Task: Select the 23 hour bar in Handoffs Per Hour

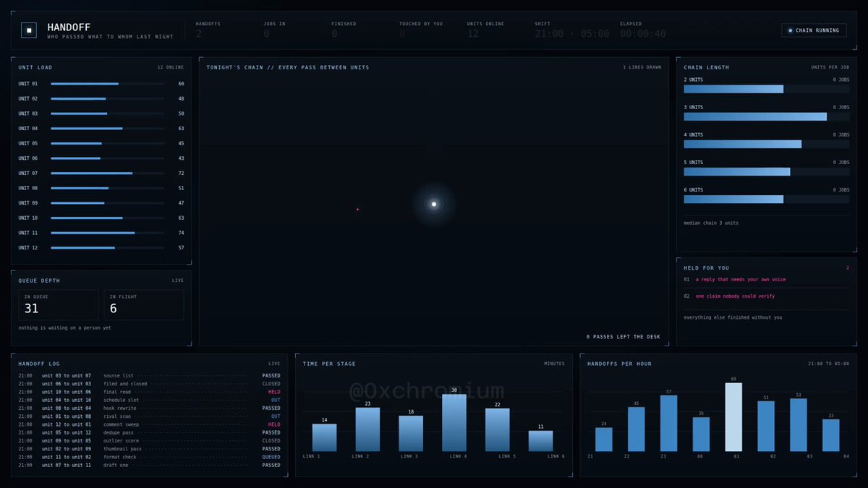Action: click(x=669, y=424)
